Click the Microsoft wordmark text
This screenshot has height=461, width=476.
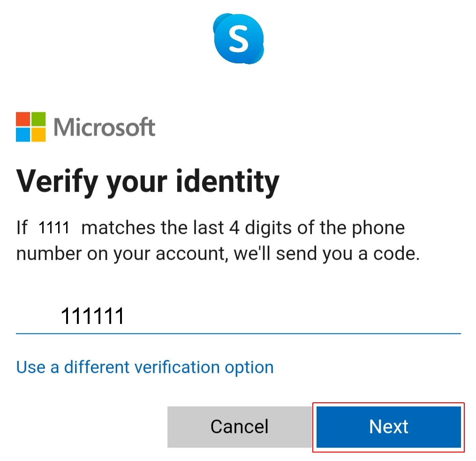[x=105, y=127]
